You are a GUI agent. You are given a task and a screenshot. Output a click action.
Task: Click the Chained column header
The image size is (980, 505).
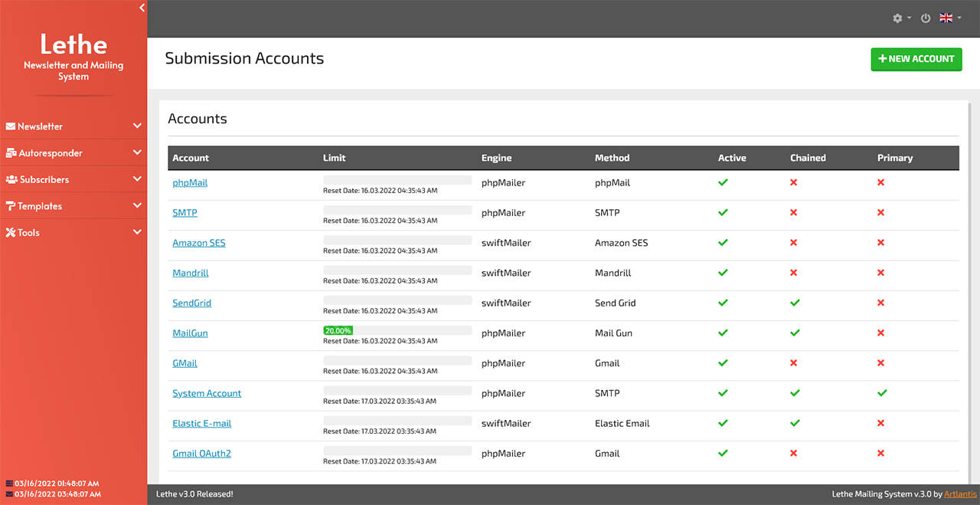[808, 158]
